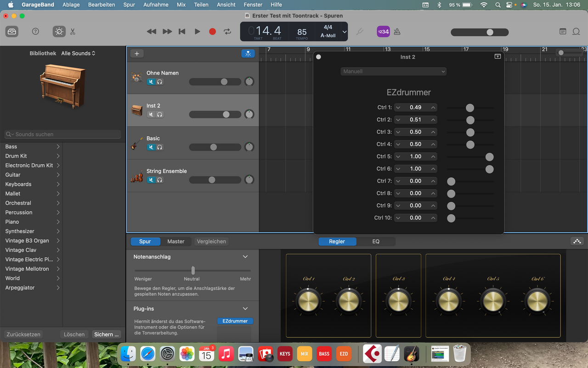Open the Spur menu in menu bar
588x368 pixels.
tap(129, 5)
